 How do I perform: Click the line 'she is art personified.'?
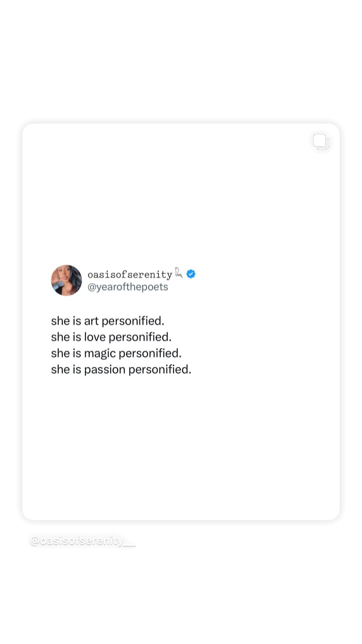108,321
